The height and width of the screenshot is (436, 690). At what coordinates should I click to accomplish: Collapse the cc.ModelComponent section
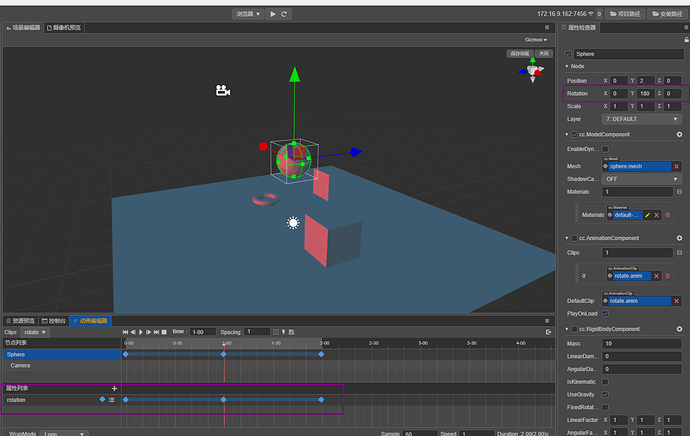coord(567,135)
